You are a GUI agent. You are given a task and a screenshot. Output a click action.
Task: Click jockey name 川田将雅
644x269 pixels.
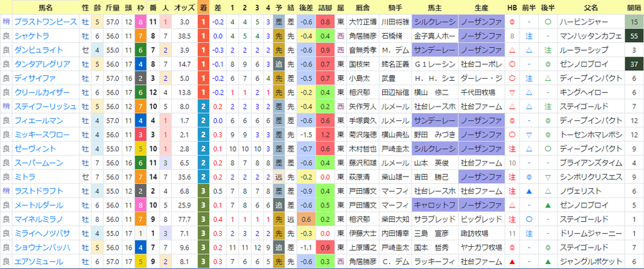[395, 21]
